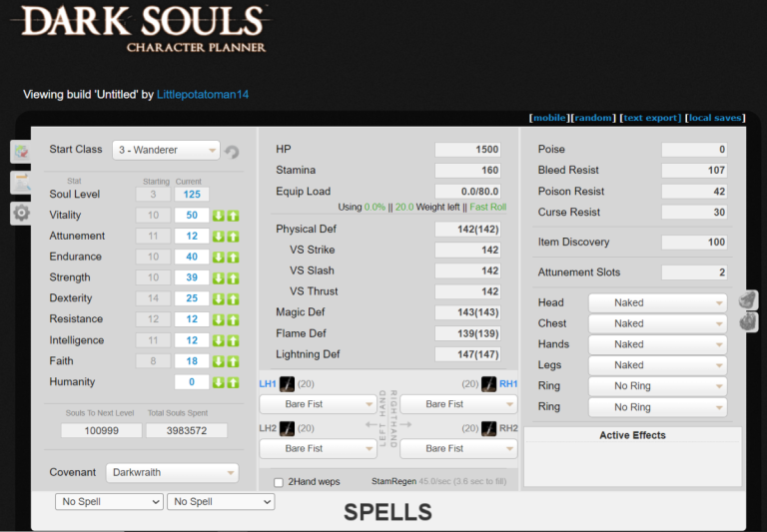Increase Intelligence with the green up arrow

click(x=233, y=340)
